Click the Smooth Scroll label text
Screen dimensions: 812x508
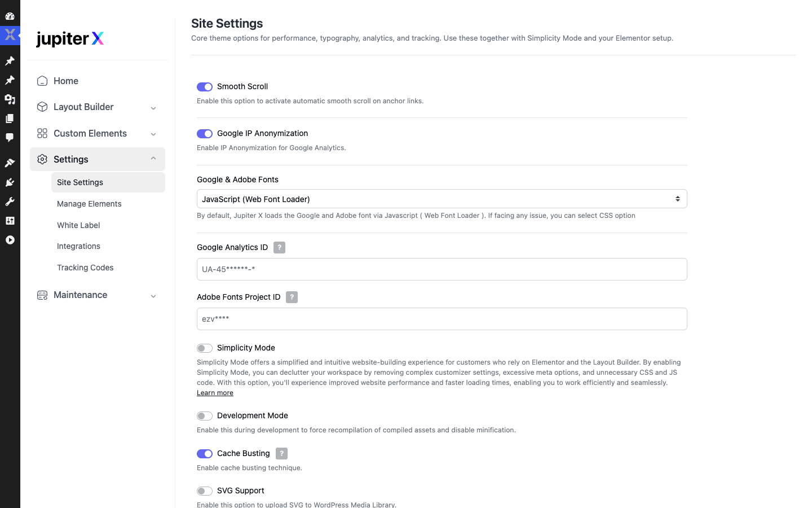pyautogui.click(x=242, y=86)
